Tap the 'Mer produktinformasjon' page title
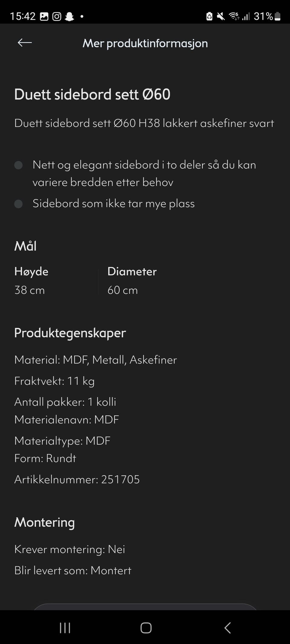 pyautogui.click(x=145, y=43)
